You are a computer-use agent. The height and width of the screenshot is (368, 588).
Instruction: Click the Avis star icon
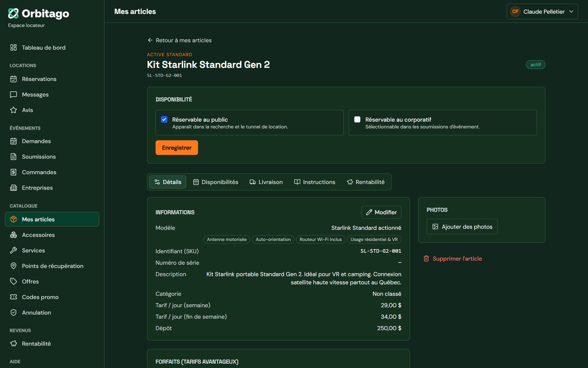point(13,110)
